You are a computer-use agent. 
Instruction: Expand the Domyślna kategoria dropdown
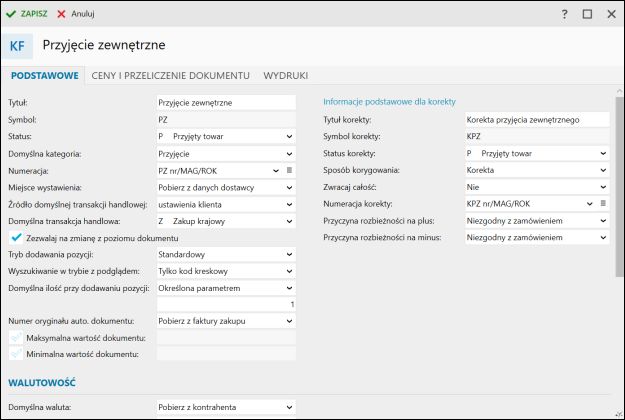coord(289,154)
